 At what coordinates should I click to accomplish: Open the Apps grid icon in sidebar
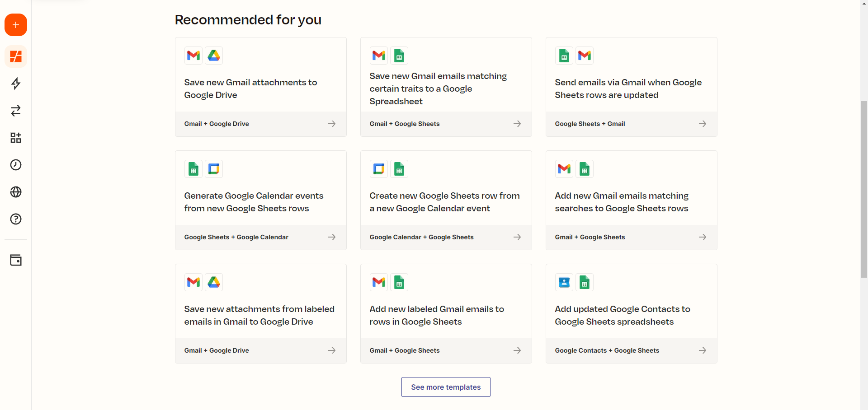click(16, 138)
